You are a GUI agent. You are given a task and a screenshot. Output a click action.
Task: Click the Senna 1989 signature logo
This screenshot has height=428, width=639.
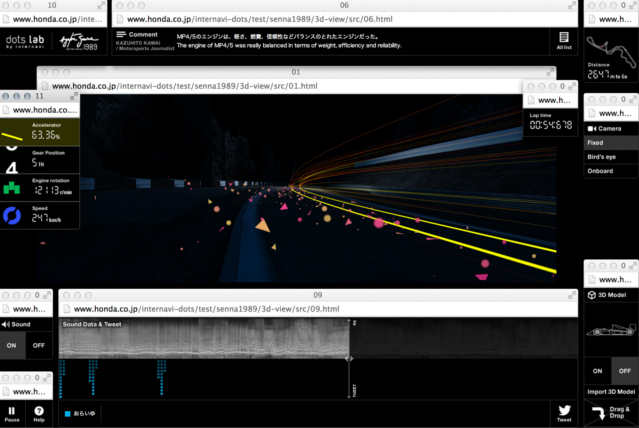(x=79, y=42)
